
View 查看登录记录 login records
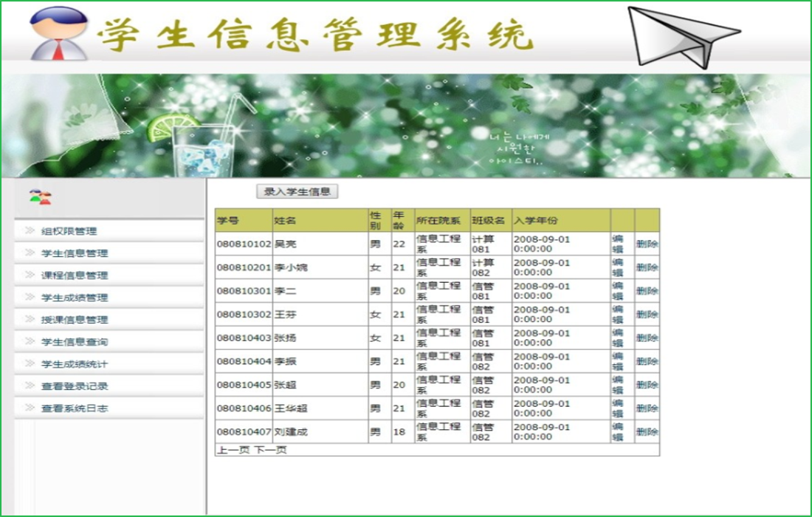coord(75,386)
